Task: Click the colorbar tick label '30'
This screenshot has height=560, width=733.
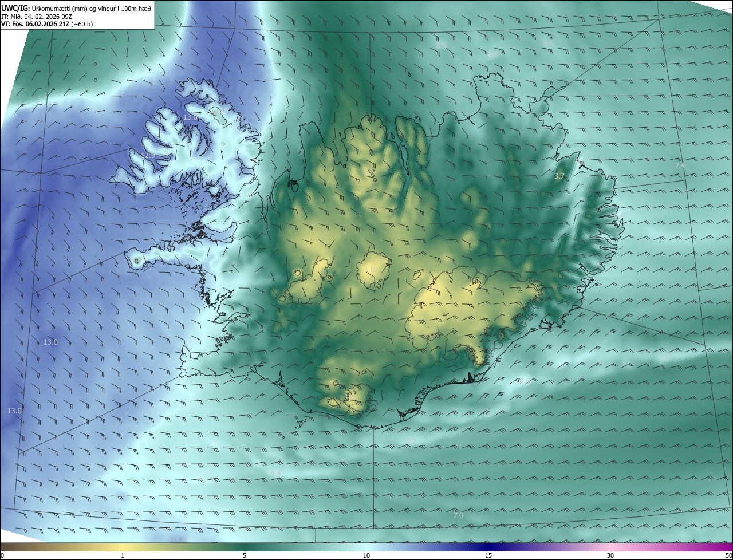Action: tap(610, 555)
